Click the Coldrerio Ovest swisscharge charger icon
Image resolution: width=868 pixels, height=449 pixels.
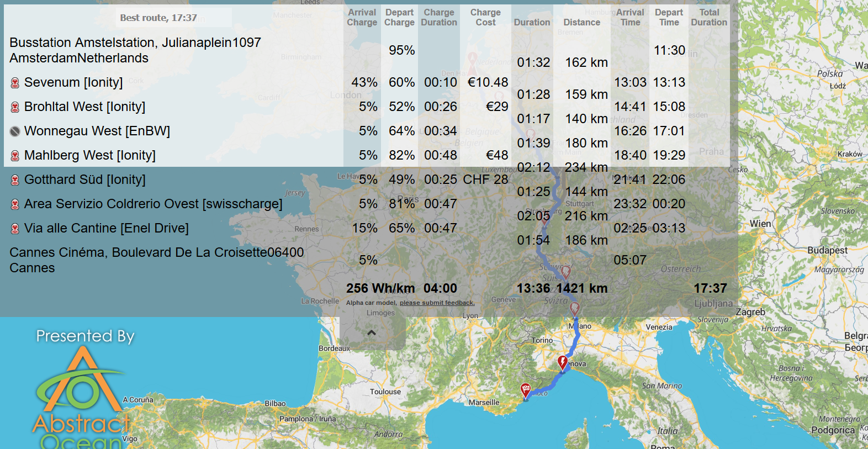pyautogui.click(x=15, y=204)
